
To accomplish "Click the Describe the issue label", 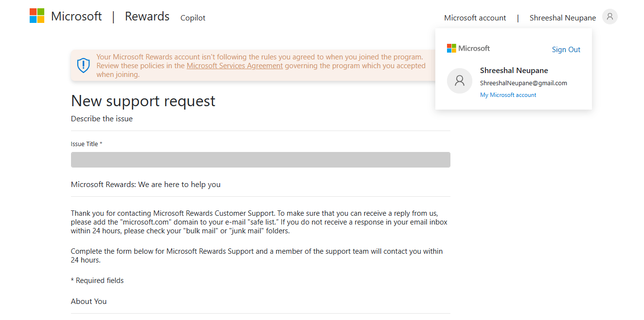I will pos(102,119).
